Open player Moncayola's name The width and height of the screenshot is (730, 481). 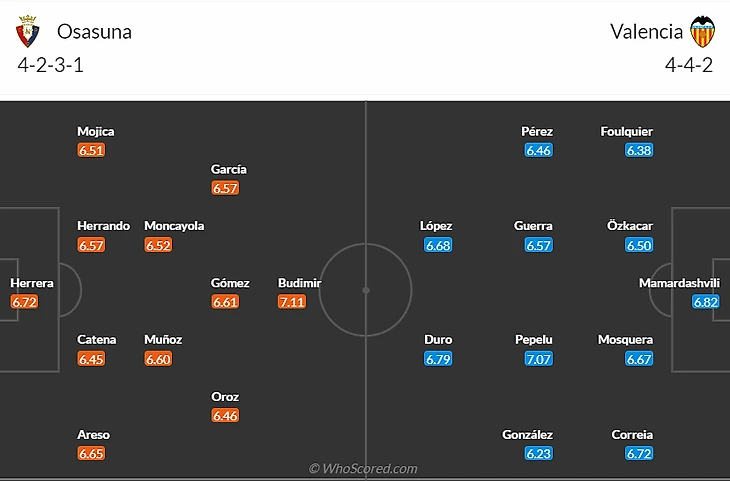click(x=174, y=226)
